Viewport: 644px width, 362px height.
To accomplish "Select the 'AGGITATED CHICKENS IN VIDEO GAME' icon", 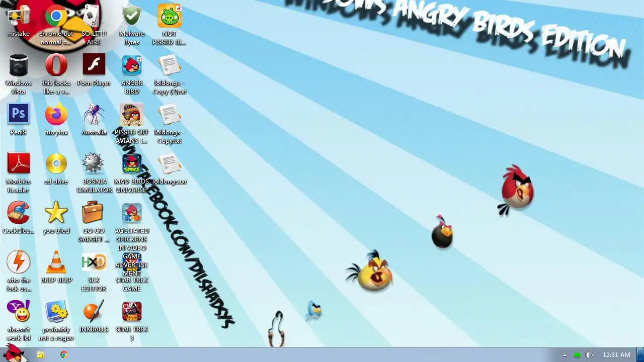I will pos(131,213).
